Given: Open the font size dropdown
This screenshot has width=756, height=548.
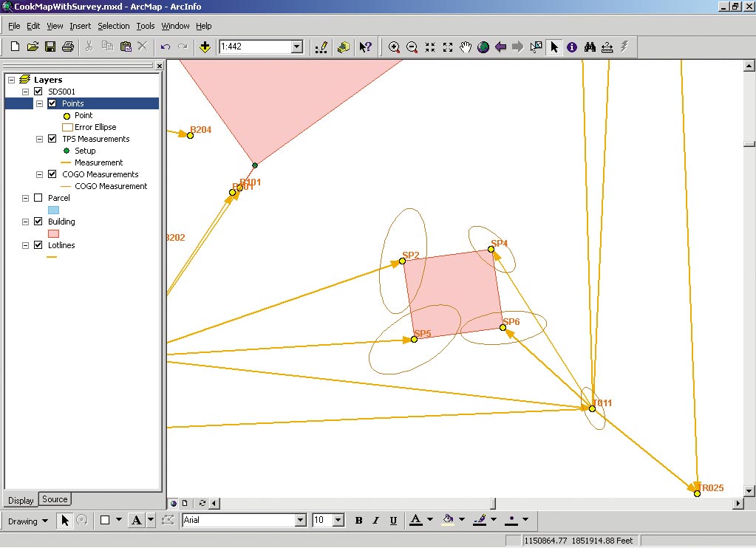Looking at the screenshot, I should point(338,520).
